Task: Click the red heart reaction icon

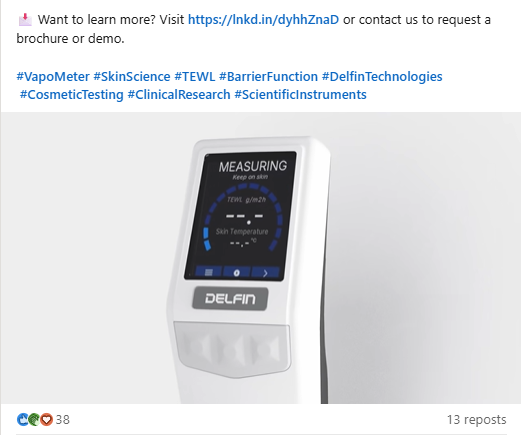Action: click(x=46, y=419)
